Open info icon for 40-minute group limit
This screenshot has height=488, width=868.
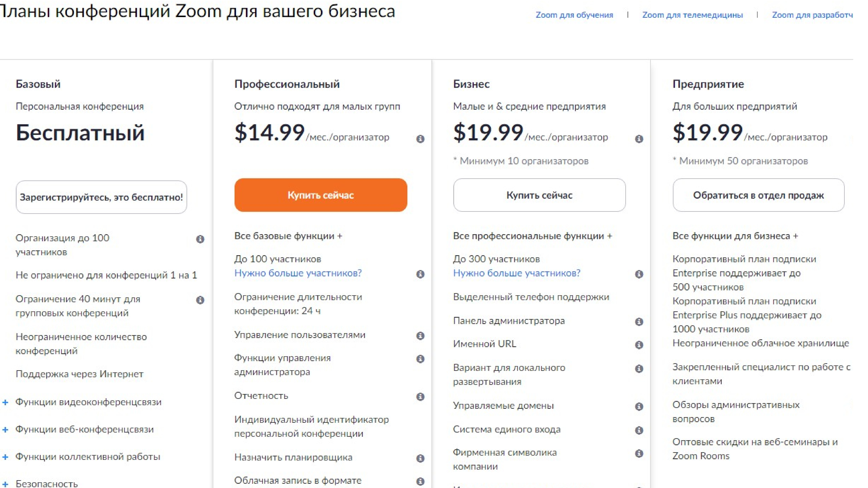[200, 300]
